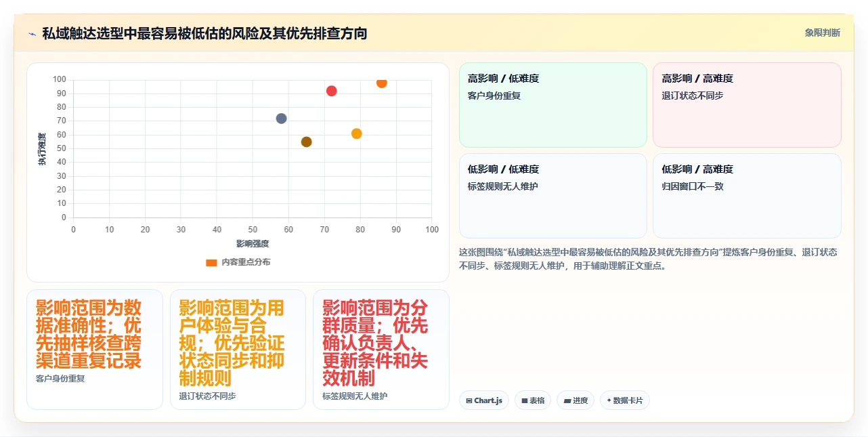Click the icon in the Chart.js tag
Image resolution: width=868 pixels, height=437 pixels.
(469, 400)
